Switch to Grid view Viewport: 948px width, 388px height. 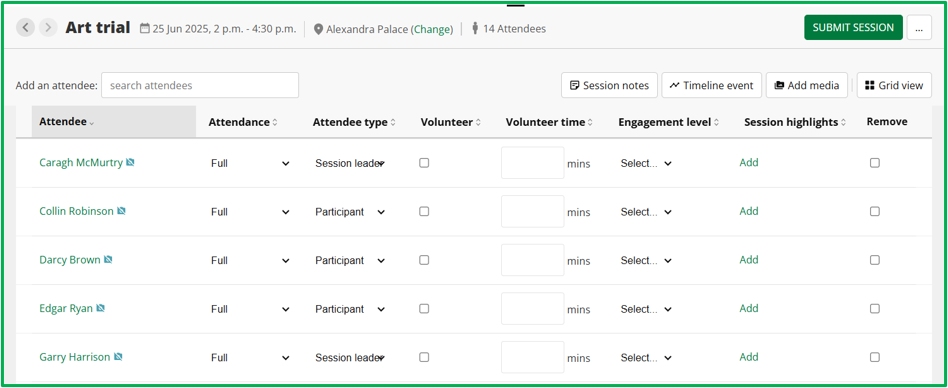[894, 85]
